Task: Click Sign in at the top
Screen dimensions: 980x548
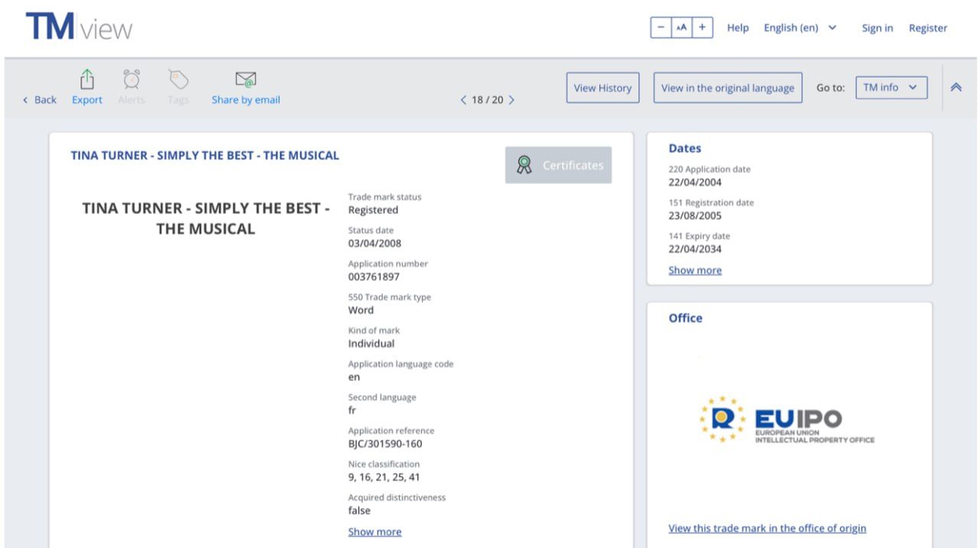Action: click(x=877, y=28)
